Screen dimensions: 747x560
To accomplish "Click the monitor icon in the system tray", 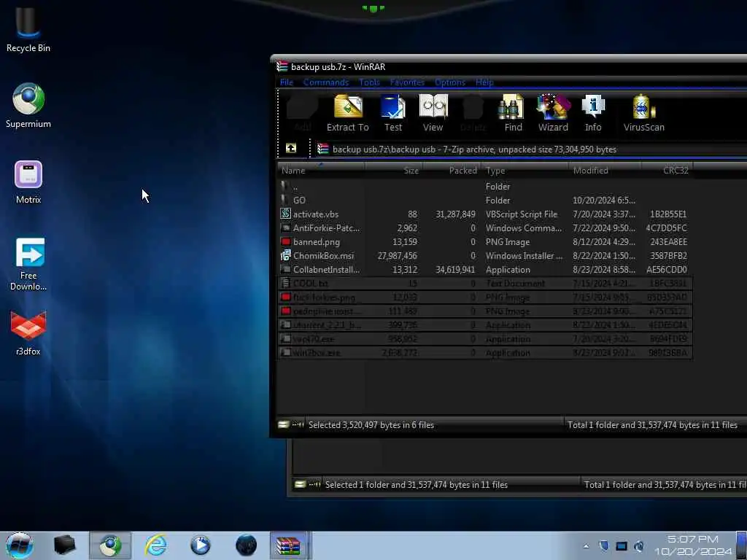I will (622, 546).
